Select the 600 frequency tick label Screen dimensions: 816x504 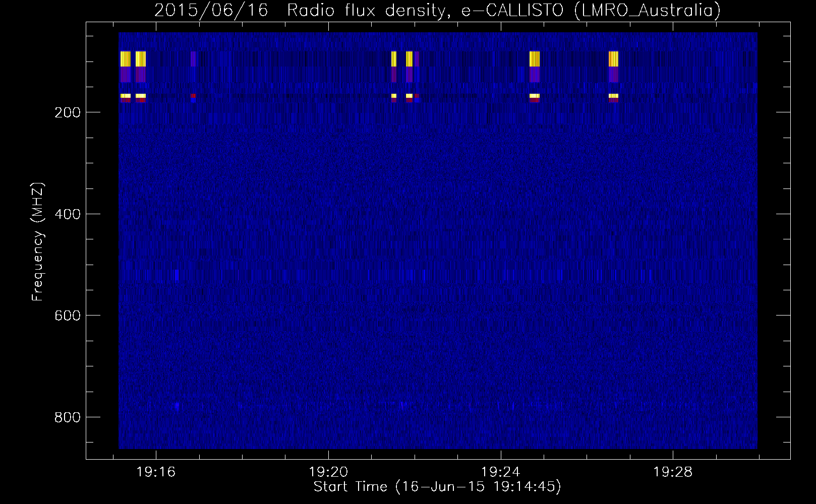[x=67, y=316]
